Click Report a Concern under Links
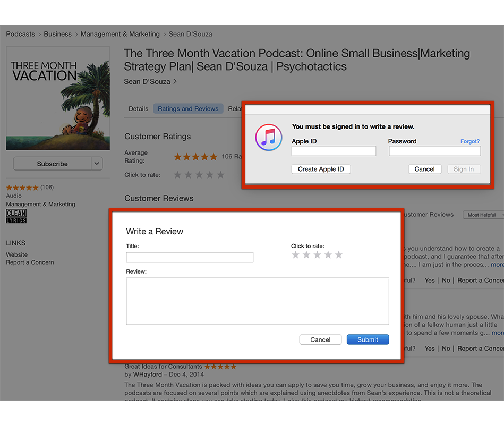The image size is (504, 425). click(30, 262)
